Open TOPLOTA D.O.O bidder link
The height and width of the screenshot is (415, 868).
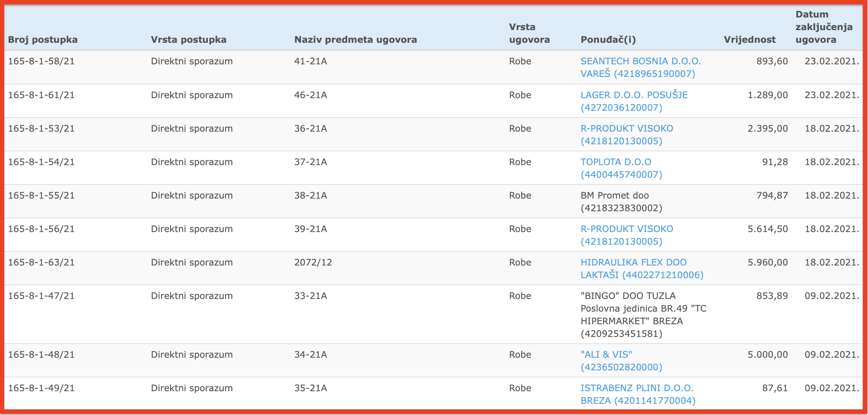(x=622, y=168)
